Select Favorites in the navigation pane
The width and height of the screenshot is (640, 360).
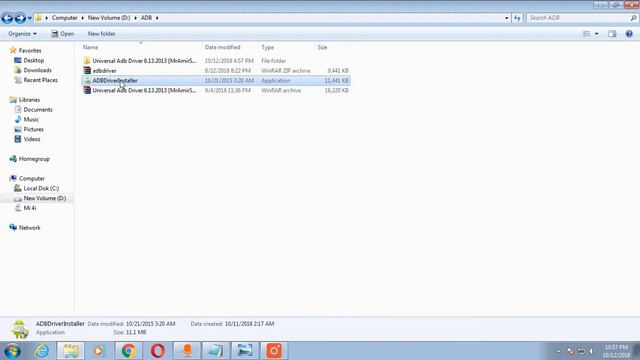coord(30,51)
